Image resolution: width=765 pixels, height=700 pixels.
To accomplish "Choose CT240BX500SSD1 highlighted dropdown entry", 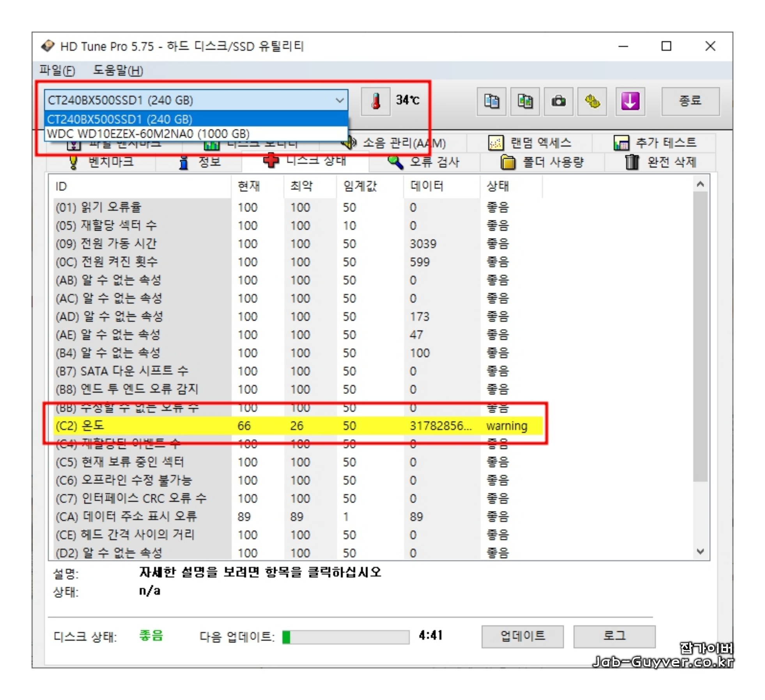I will click(119, 119).
